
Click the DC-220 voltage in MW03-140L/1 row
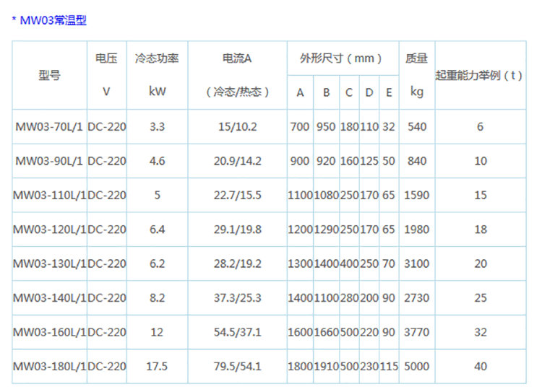click(107, 297)
